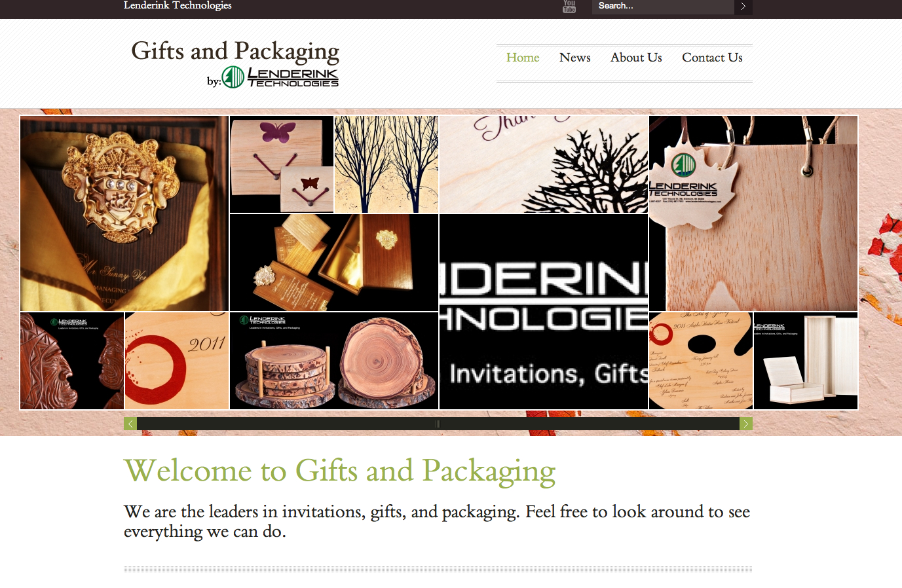Open the carved wooden faces thumbnail

pyautogui.click(x=72, y=361)
